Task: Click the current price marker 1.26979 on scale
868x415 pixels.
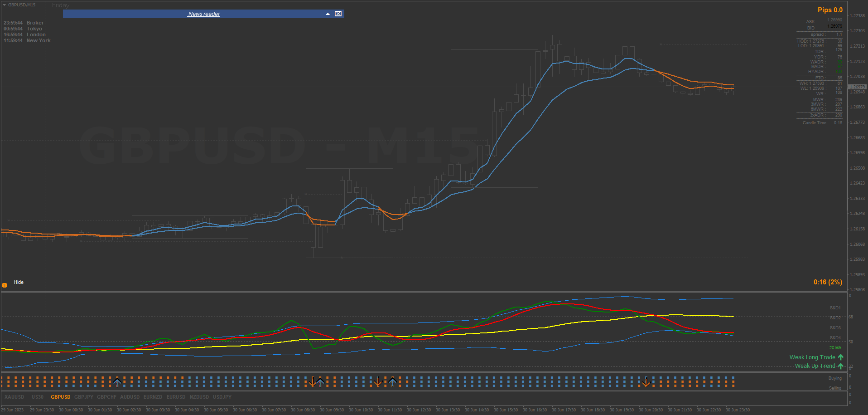Action: click(858, 87)
